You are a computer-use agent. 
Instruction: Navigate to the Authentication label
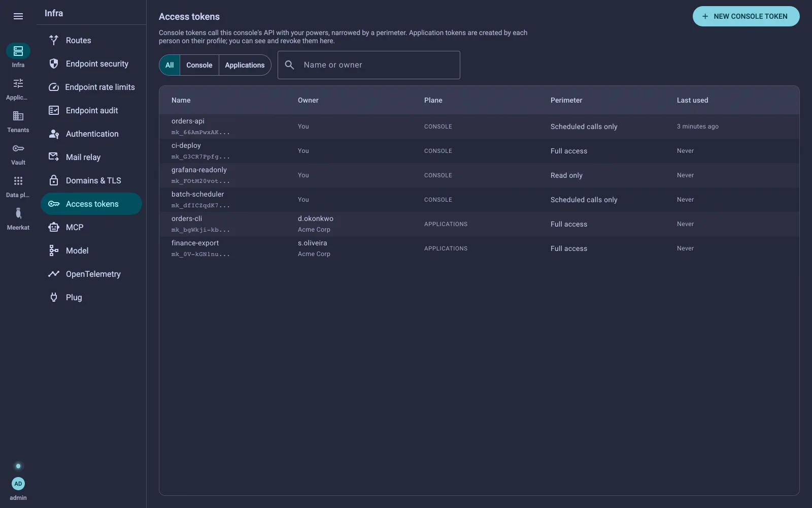click(x=92, y=134)
